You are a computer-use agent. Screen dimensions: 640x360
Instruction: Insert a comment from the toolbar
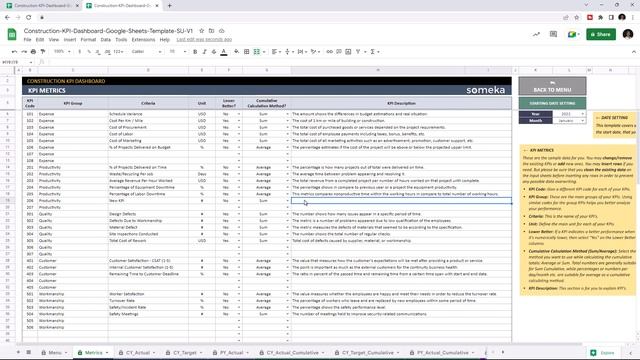tap(339, 52)
